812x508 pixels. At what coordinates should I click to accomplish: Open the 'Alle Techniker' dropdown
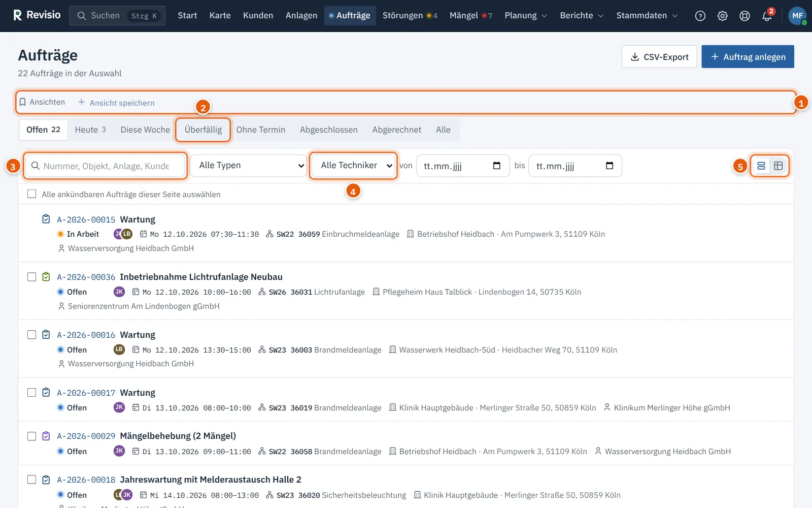pos(353,166)
